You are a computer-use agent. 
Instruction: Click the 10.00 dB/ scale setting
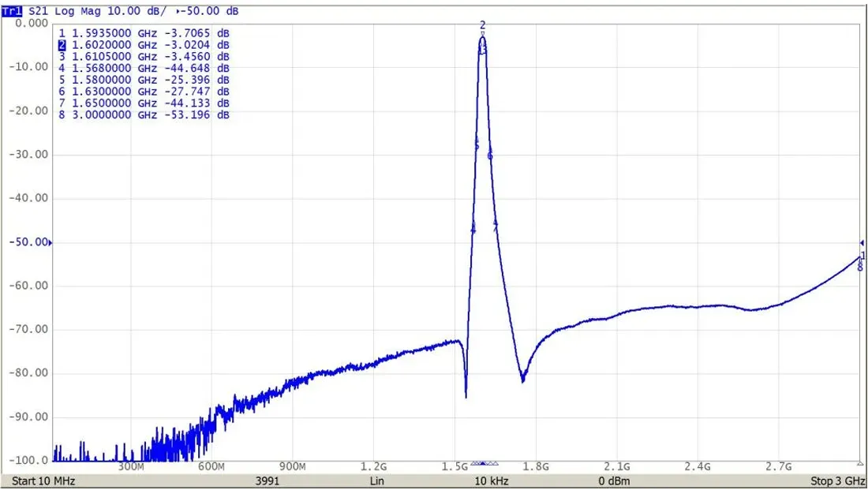coord(137,11)
